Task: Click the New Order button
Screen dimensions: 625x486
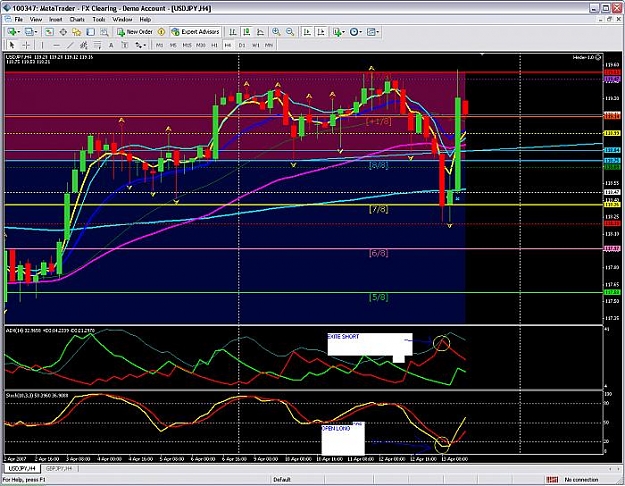Action: pyautogui.click(x=134, y=32)
